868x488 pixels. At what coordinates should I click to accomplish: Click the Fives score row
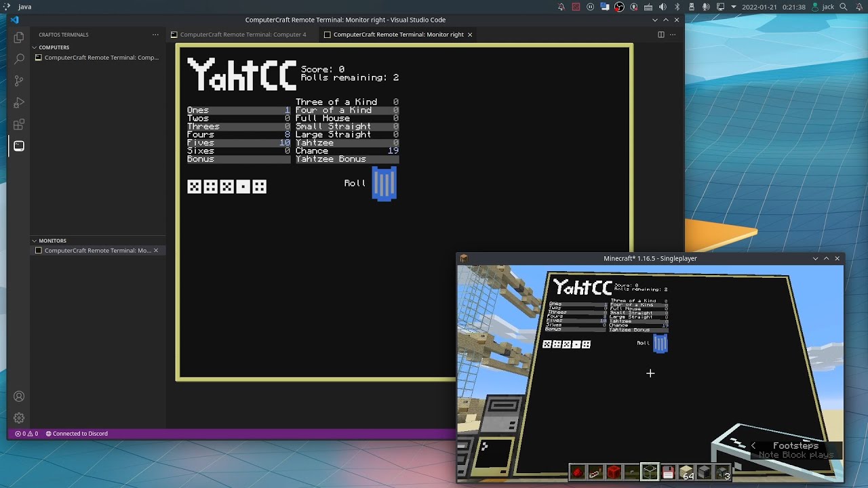[239, 142]
